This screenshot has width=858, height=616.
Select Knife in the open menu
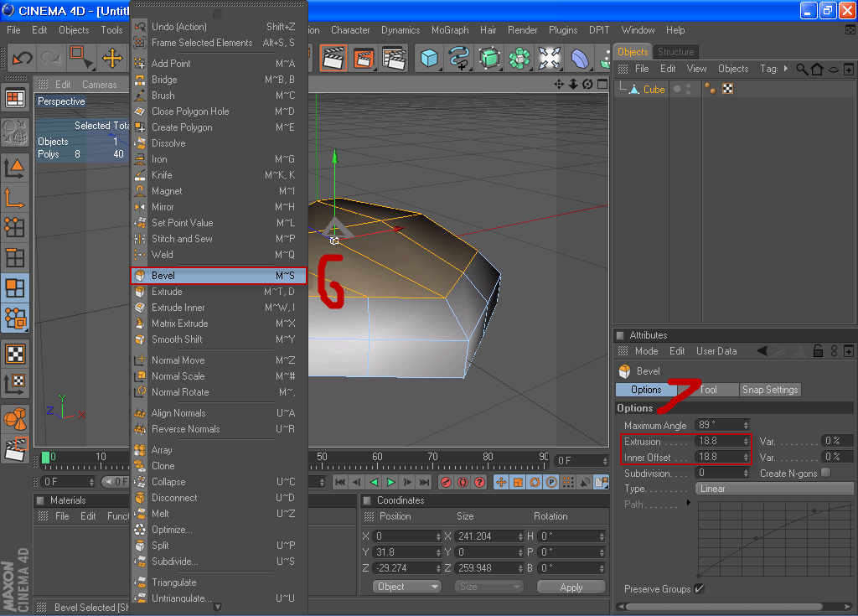tap(219, 175)
